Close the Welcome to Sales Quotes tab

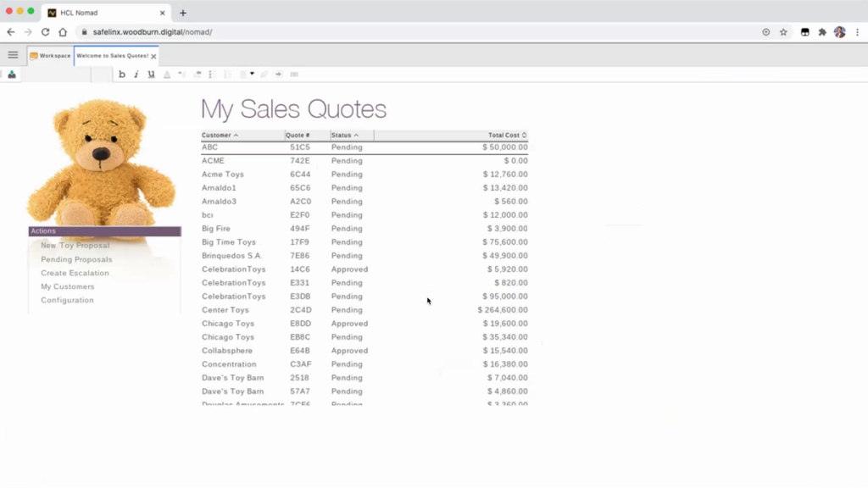point(153,57)
